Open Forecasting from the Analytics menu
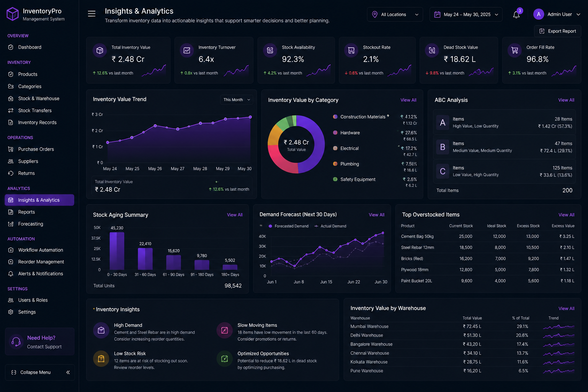 pos(31,224)
